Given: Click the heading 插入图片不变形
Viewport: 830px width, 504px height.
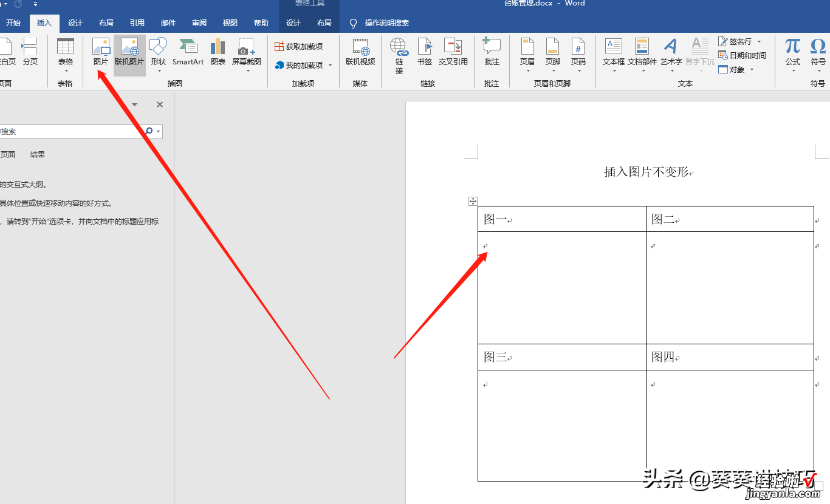Looking at the screenshot, I should [x=647, y=172].
